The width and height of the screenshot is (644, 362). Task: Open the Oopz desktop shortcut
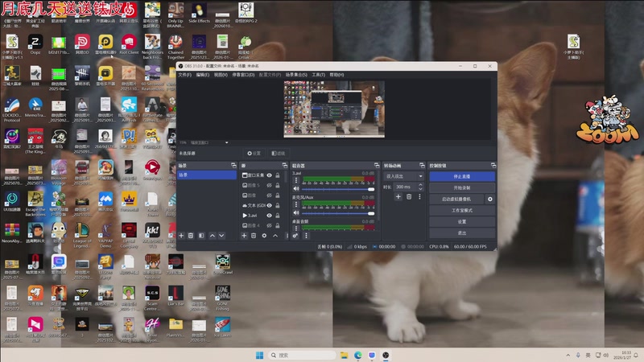(x=35, y=45)
